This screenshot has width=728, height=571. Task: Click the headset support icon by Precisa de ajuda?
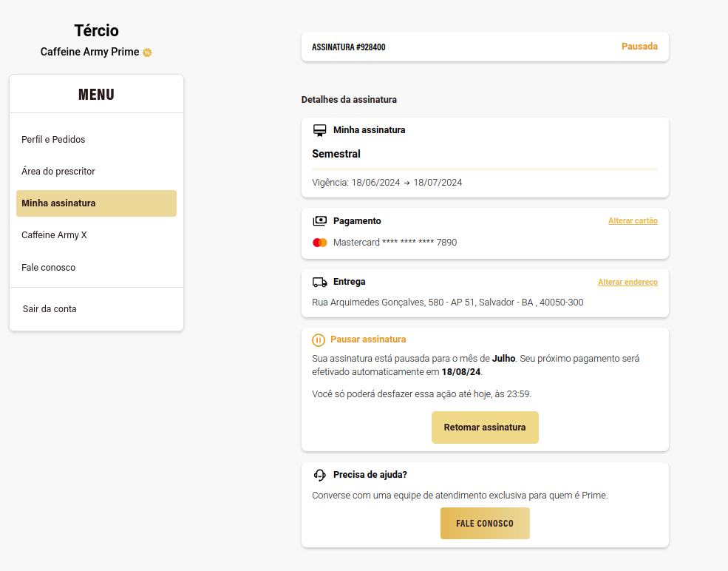coord(319,475)
